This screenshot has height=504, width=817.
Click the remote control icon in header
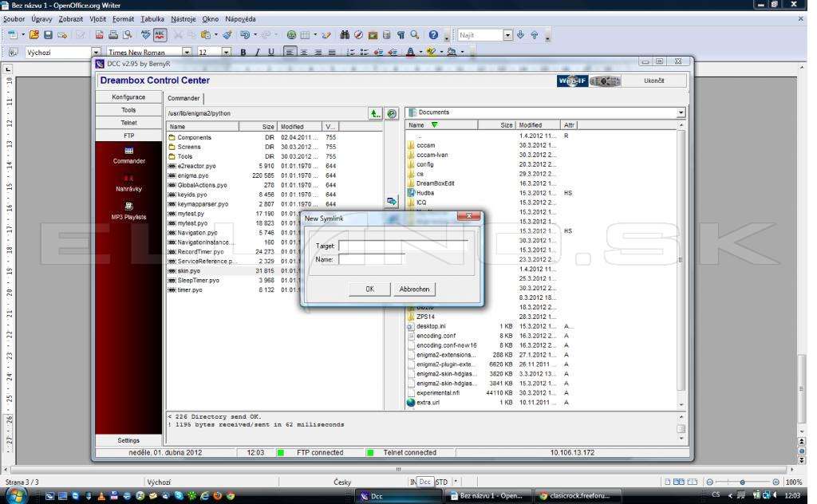point(605,81)
